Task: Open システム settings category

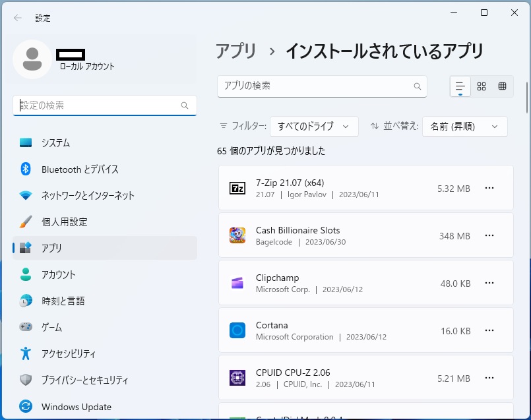Action: [x=105, y=142]
